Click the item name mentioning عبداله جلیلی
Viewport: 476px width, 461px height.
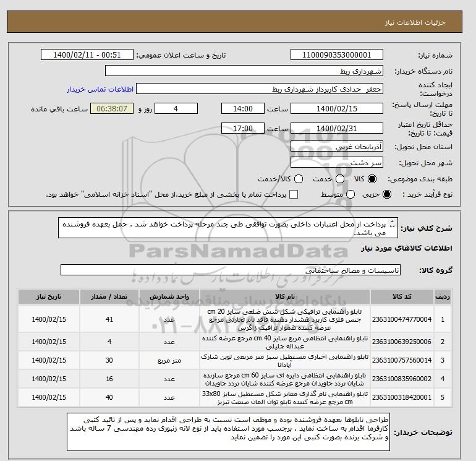285,342
